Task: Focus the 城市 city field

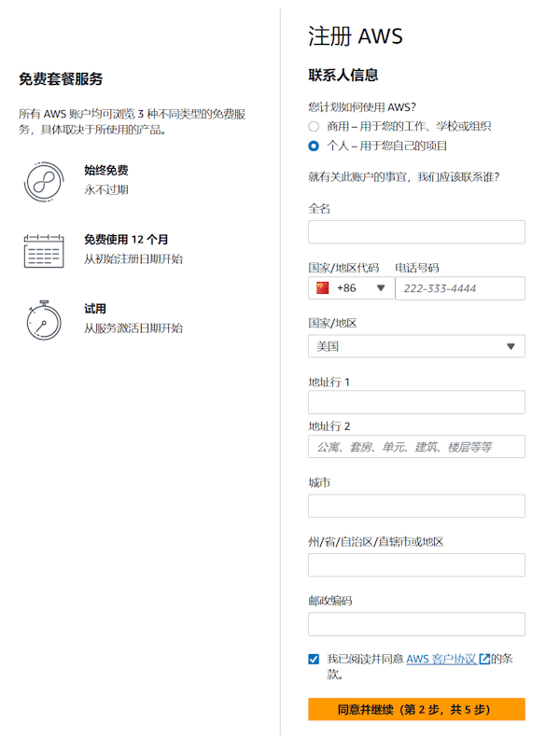Action: (x=416, y=506)
